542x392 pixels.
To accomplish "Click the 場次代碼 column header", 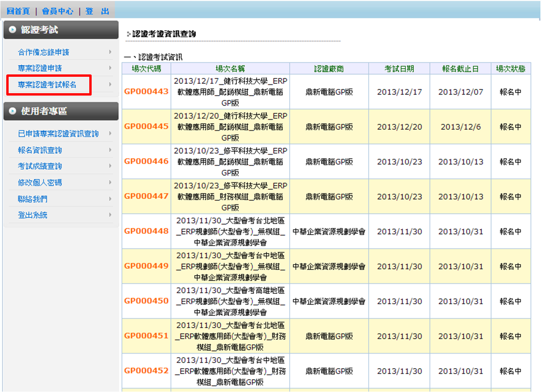I will point(146,69).
